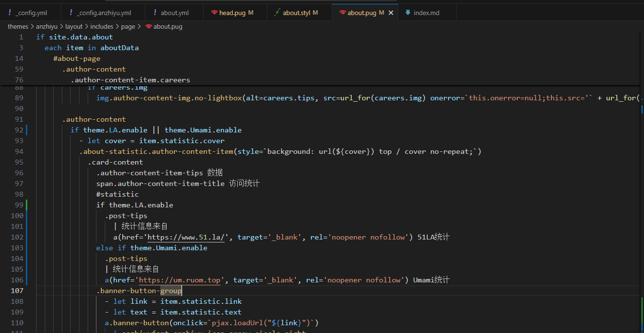
Task: Select line number 89 in gutter
Action: 19,98
